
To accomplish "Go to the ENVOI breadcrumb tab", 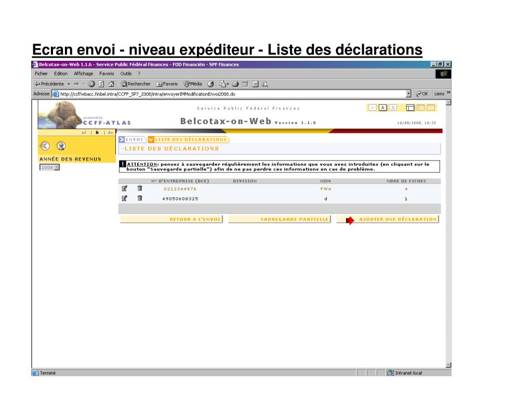I will click(132, 139).
